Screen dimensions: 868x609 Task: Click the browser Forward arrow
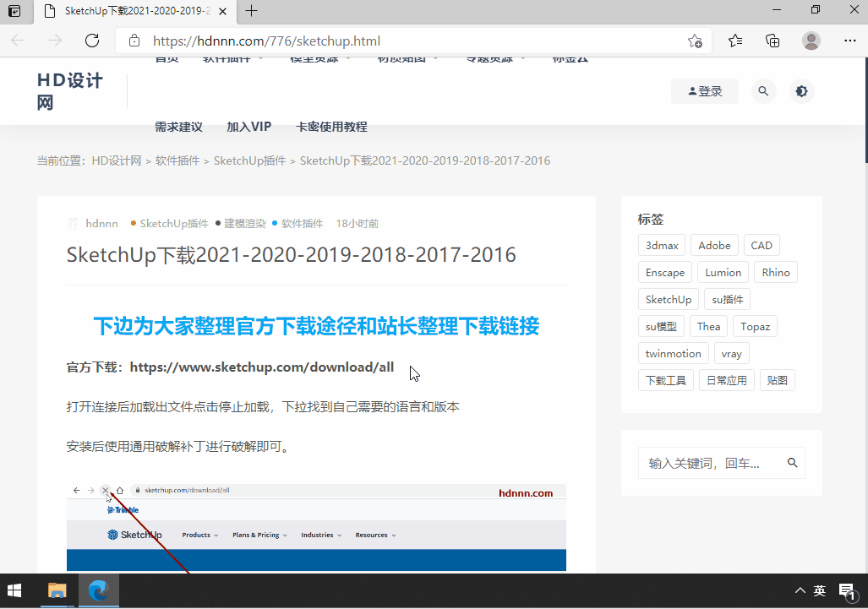(55, 41)
